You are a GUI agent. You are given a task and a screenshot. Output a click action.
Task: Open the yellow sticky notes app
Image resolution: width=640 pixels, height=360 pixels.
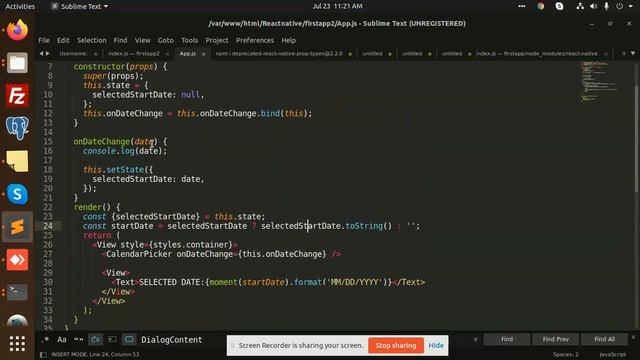pos(17,161)
